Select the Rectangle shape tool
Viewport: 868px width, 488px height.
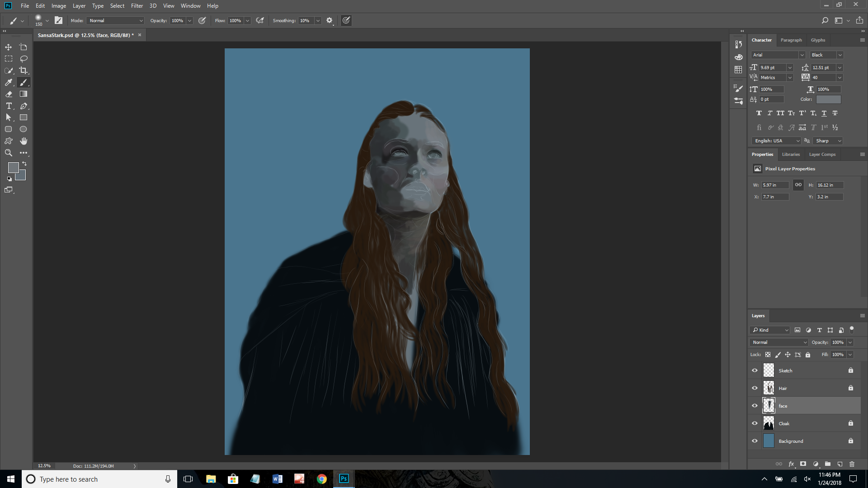(24, 117)
